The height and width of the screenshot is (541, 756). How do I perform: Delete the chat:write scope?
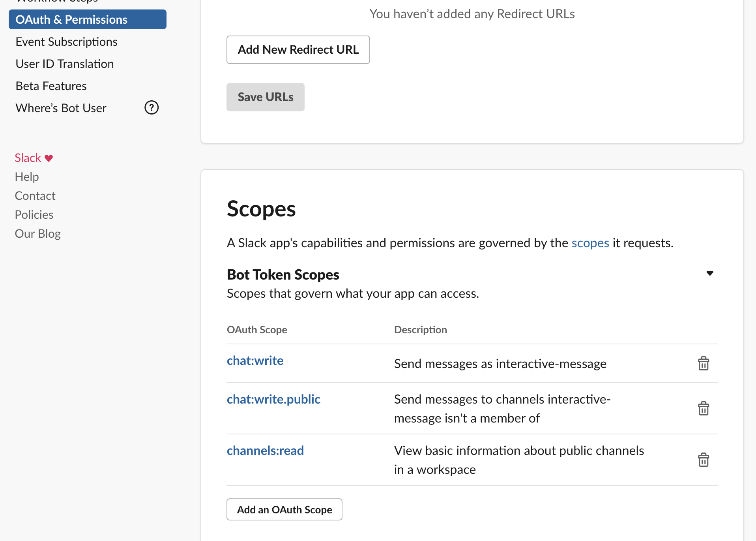click(x=704, y=364)
